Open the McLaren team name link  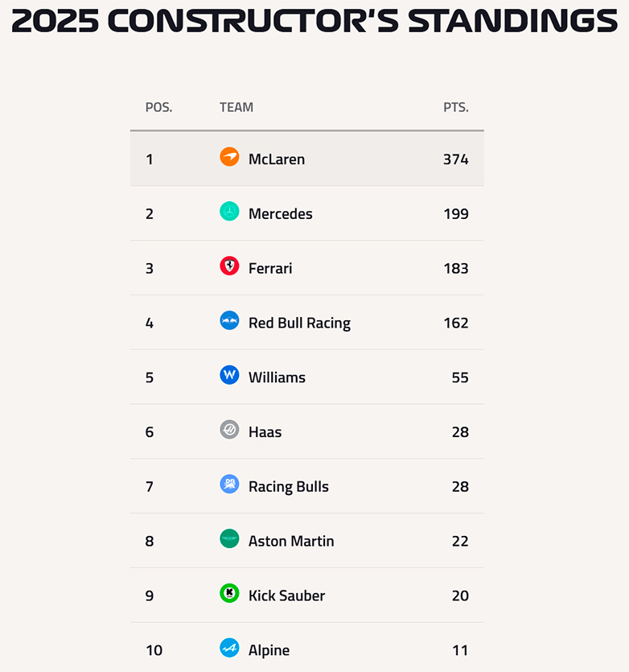277,159
